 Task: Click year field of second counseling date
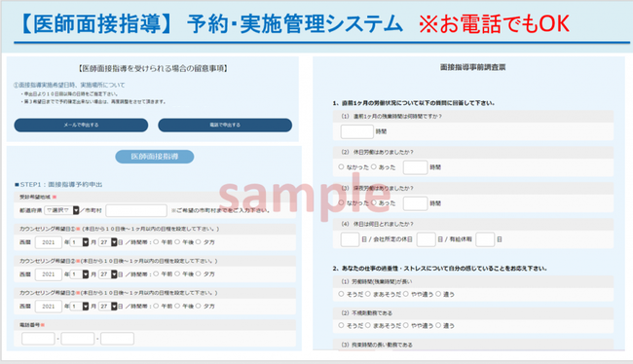49,274
